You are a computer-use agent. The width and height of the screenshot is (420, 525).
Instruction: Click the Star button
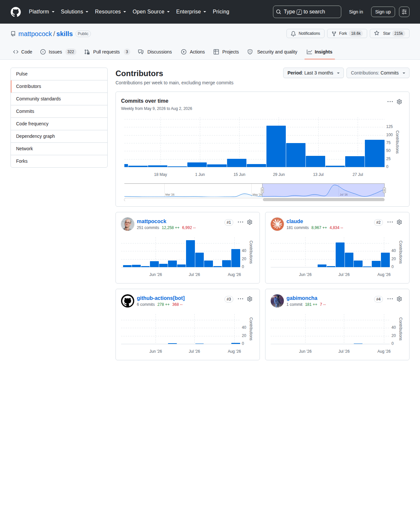[389, 33]
